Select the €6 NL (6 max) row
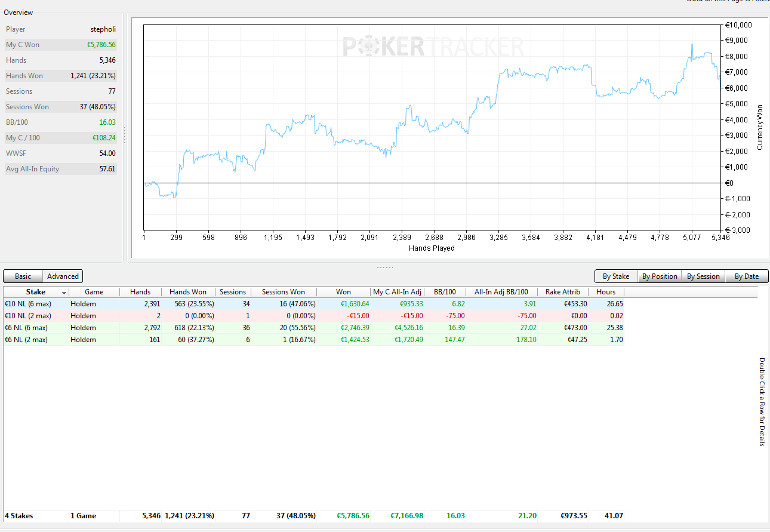This screenshot has width=770, height=532. (314, 328)
